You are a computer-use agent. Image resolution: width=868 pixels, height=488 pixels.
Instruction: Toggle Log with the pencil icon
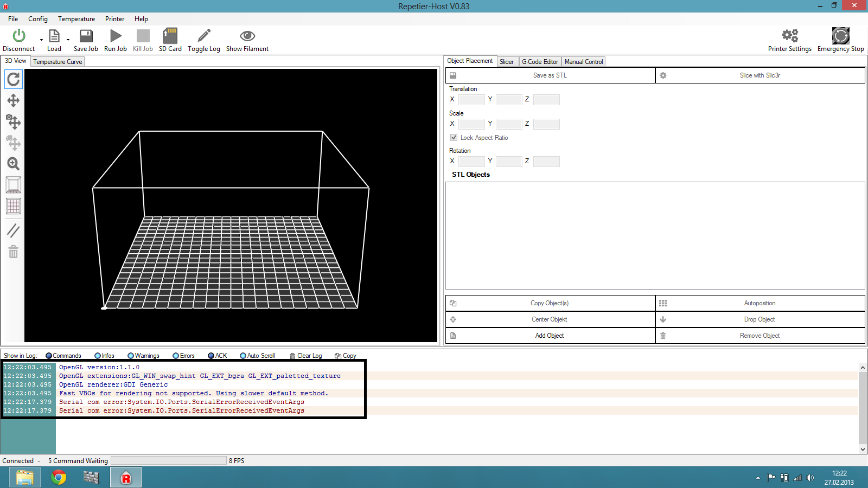click(x=204, y=36)
